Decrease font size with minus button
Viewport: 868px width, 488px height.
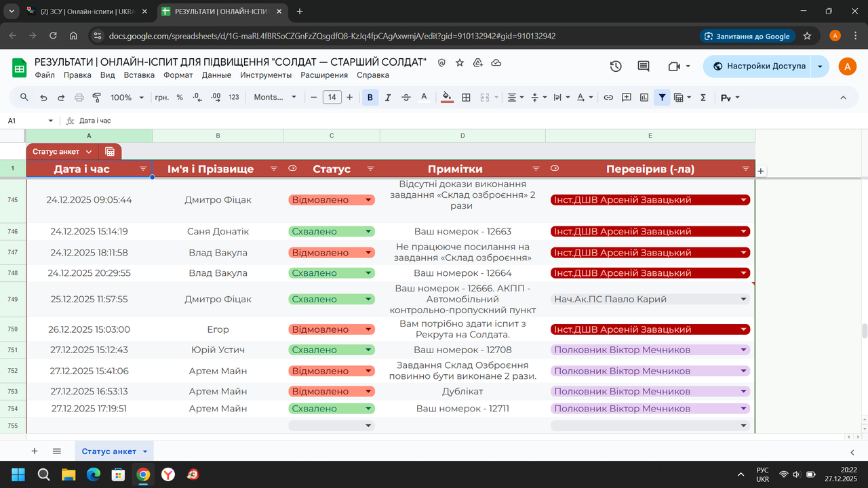pyautogui.click(x=314, y=98)
